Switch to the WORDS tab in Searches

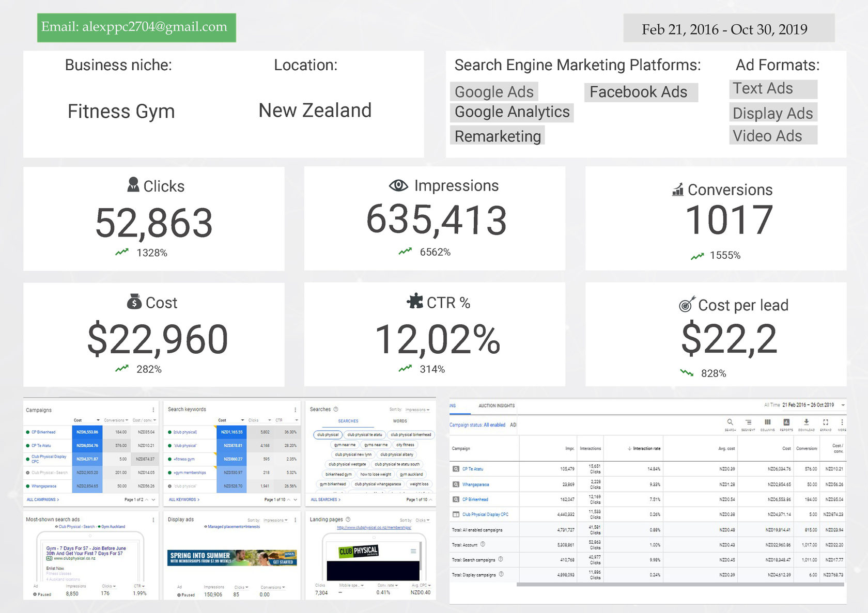coord(400,421)
